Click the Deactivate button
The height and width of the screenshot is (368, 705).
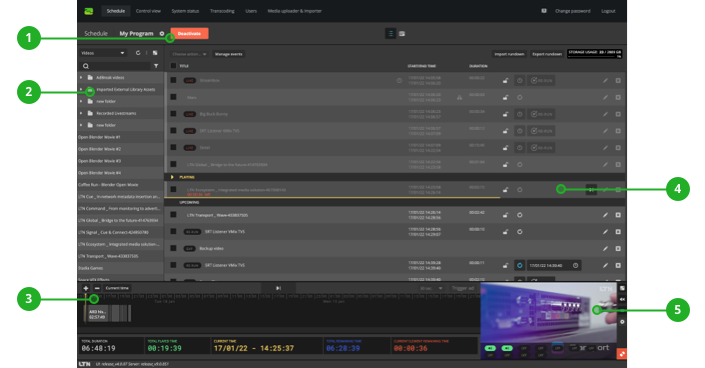tap(189, 33)
